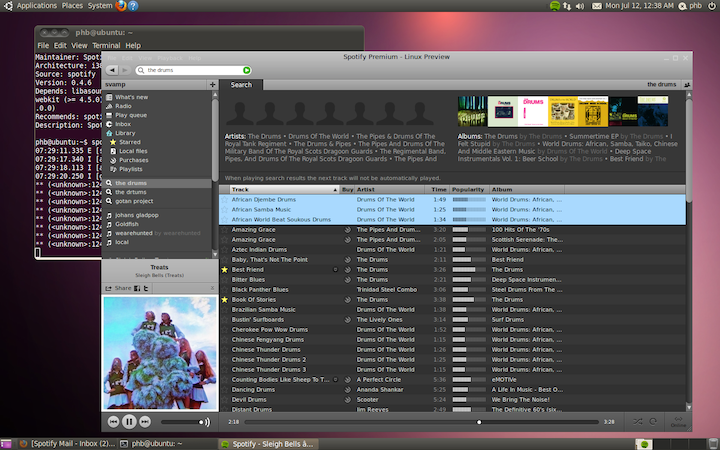Viewport: 720px width, 450px height.
Task: Open Trinidad Steel Combo artist link
Action: click(387, 290)
